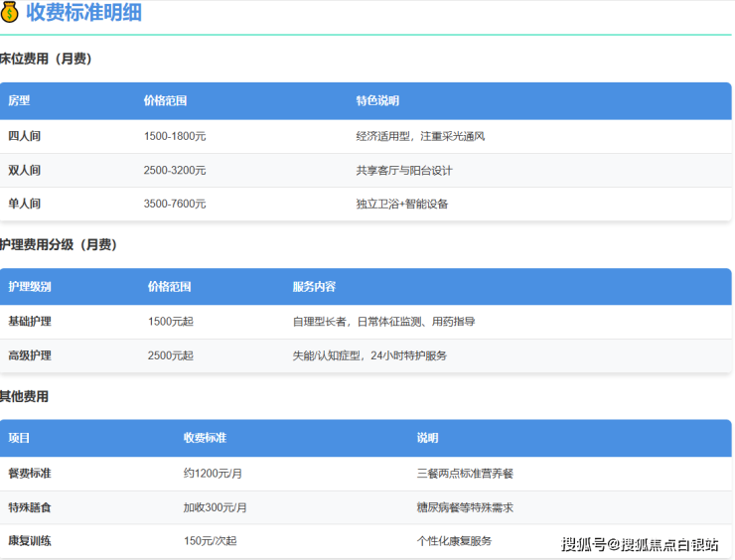Screen dimensions: 735x560
Task: Click the 2500-3200元 price cell
Action: (x=175, y=170)
